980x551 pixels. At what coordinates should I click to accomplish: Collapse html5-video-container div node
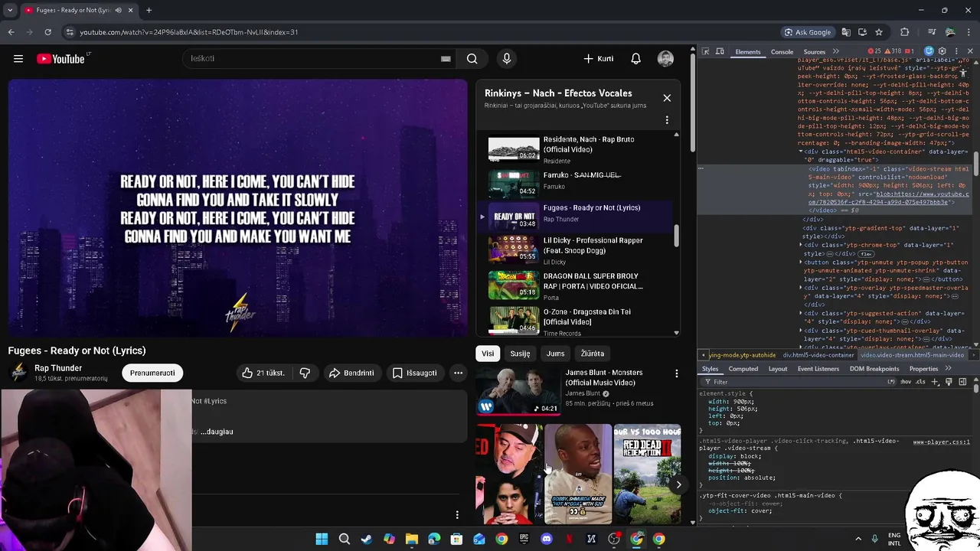coord(802,152)
